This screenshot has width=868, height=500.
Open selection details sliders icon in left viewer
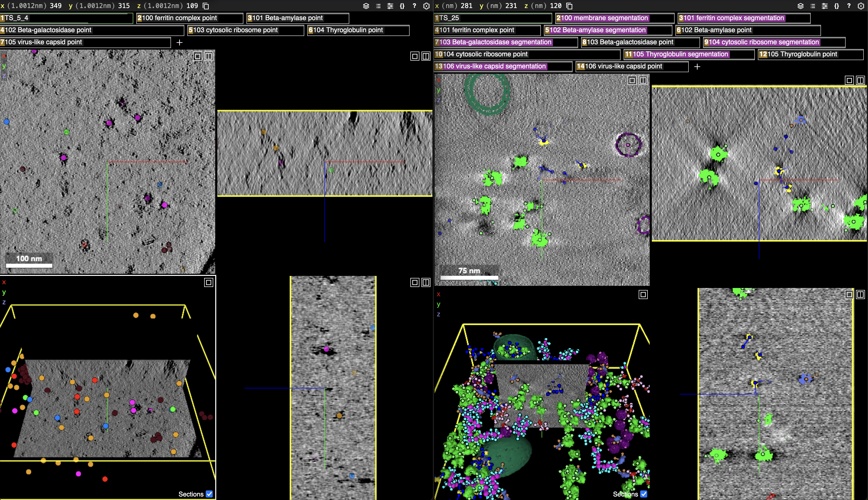pos(390,6)
